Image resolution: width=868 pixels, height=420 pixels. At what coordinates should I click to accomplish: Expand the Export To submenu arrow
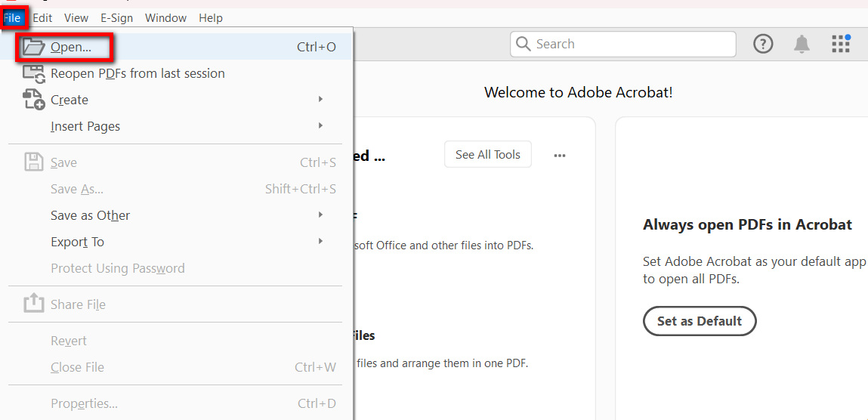coord(320,241)
